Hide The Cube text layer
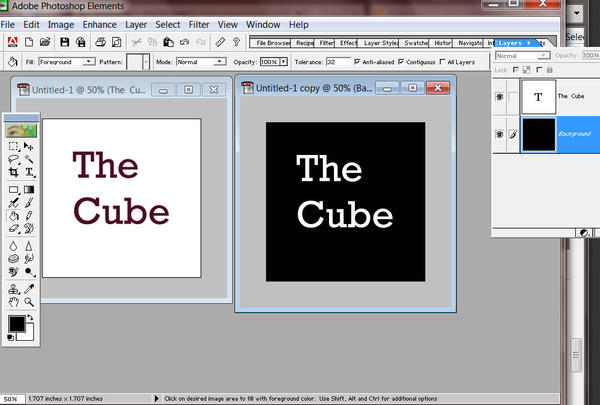Screen dimensions: 600x405 coord(499,97)
